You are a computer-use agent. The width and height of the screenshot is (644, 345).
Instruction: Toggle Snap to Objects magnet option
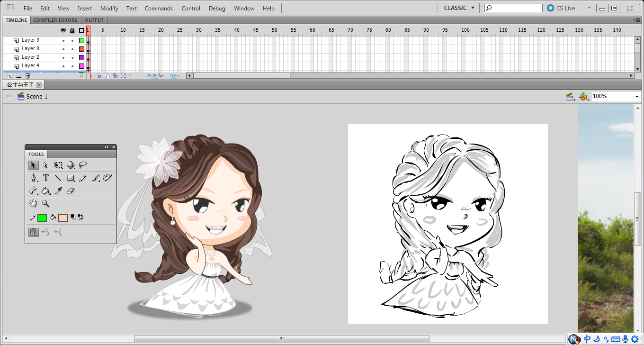point(33,232)
